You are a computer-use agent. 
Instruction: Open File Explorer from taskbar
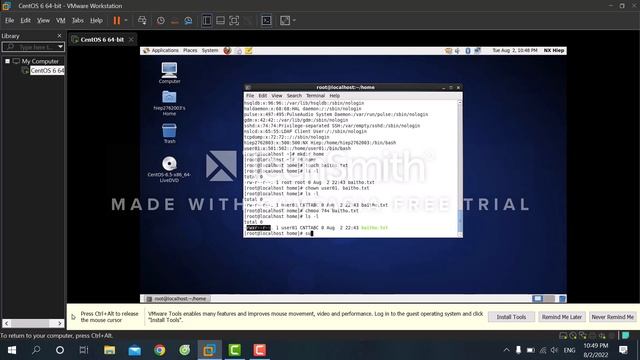(109, 350)
